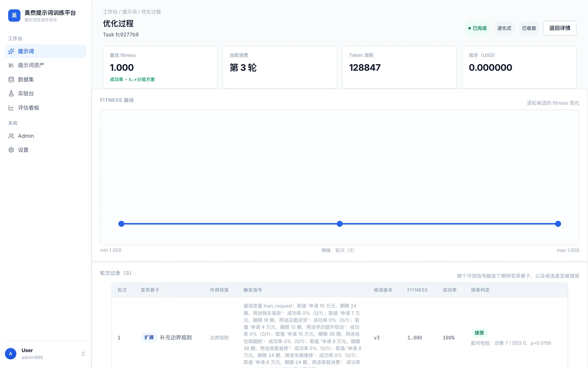The height and width of the screenshot is (368, 588).
Task: Select the first point on the fitness curve
Action: click(x=121, y=224)
